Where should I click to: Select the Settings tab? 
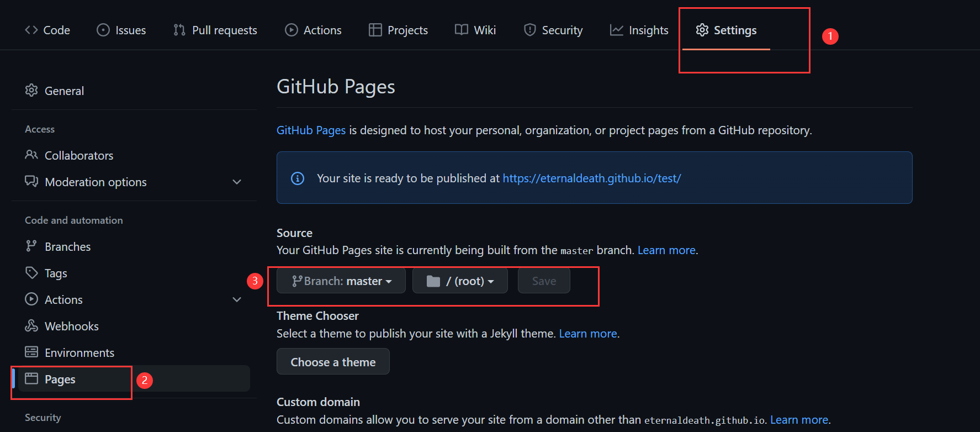[726, 30]
